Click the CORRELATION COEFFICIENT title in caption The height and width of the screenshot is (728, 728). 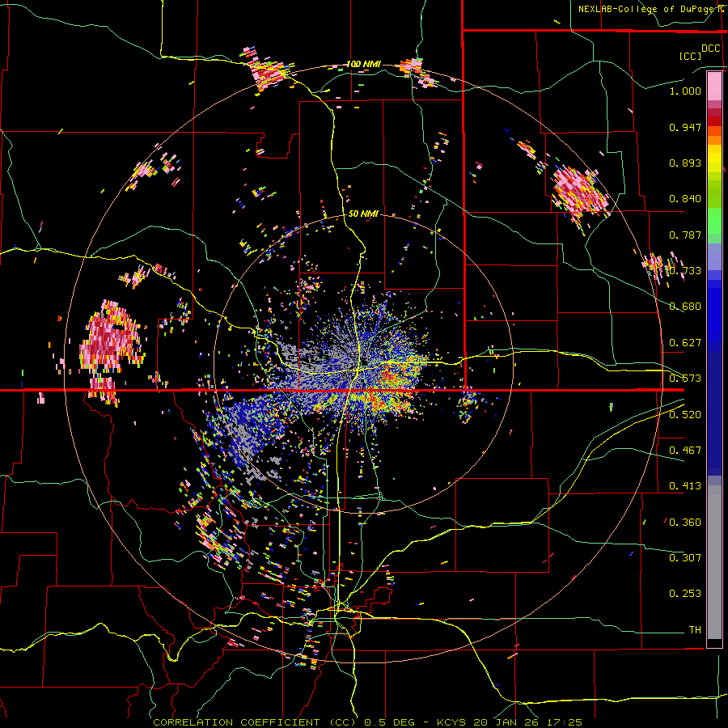pos(236,722)
